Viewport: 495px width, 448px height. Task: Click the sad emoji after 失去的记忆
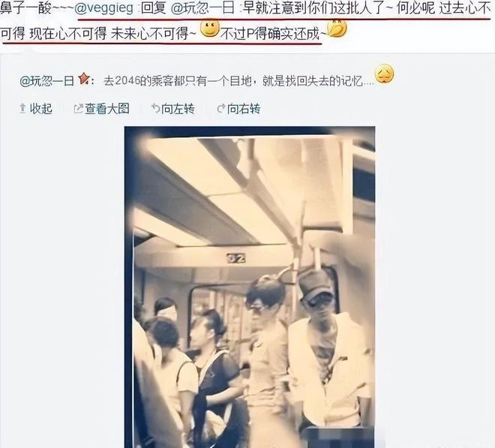[x=384, y=74]
